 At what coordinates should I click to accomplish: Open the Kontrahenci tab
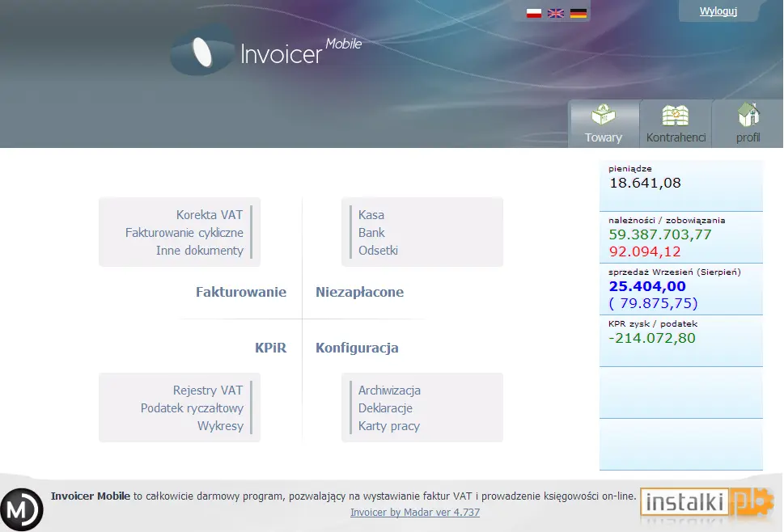pos(676,124)
